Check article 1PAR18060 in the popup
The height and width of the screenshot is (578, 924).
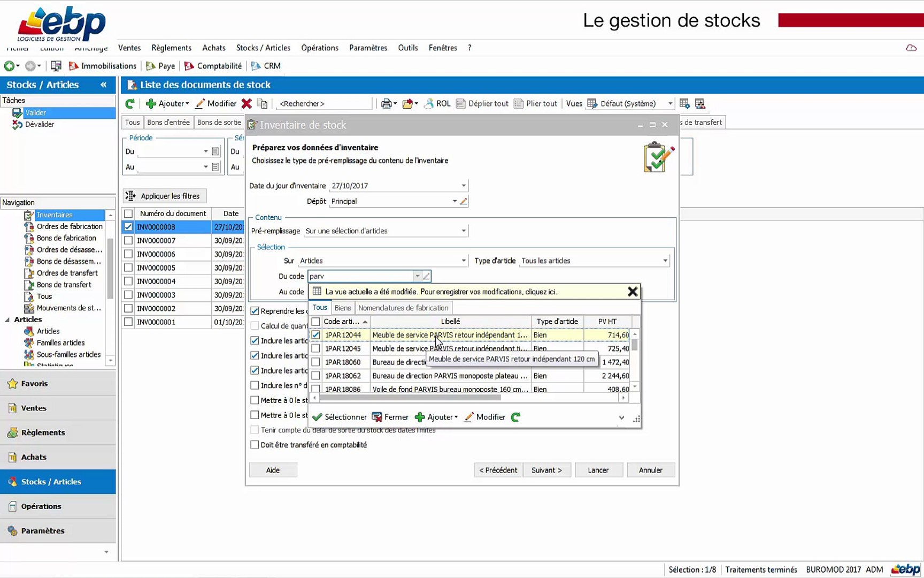tap(316, 362)
